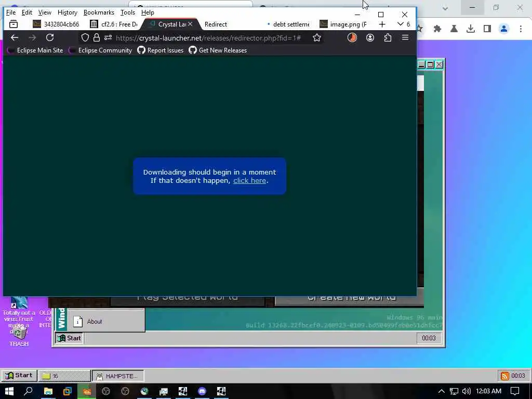Open the volume speaker tray icon

(467, 391)
